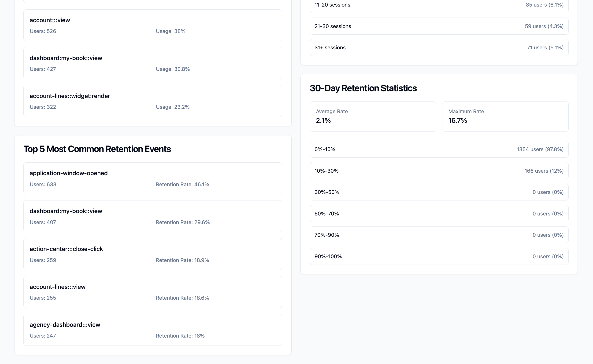The height and width of the screenshot is (364, 593).
Task: Click the 11-20 sessions row
Action: tap(439, 5)
